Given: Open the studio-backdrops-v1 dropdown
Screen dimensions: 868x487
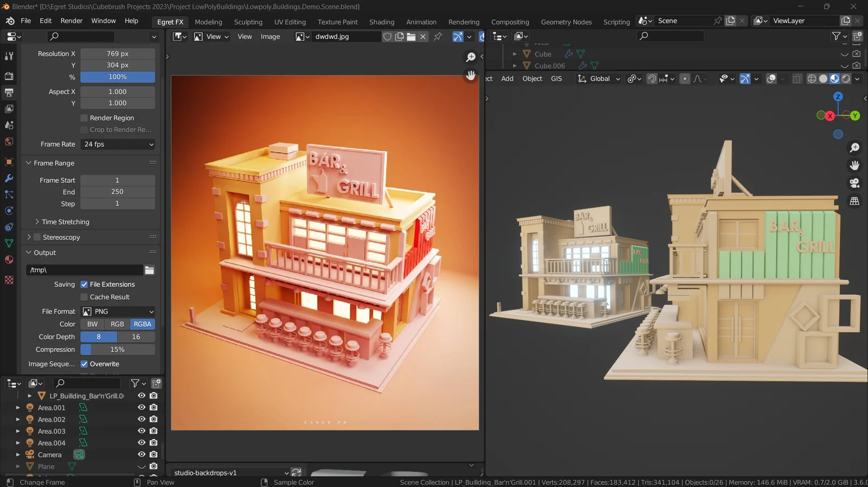Looking at the screenshot, I should 231,472.
